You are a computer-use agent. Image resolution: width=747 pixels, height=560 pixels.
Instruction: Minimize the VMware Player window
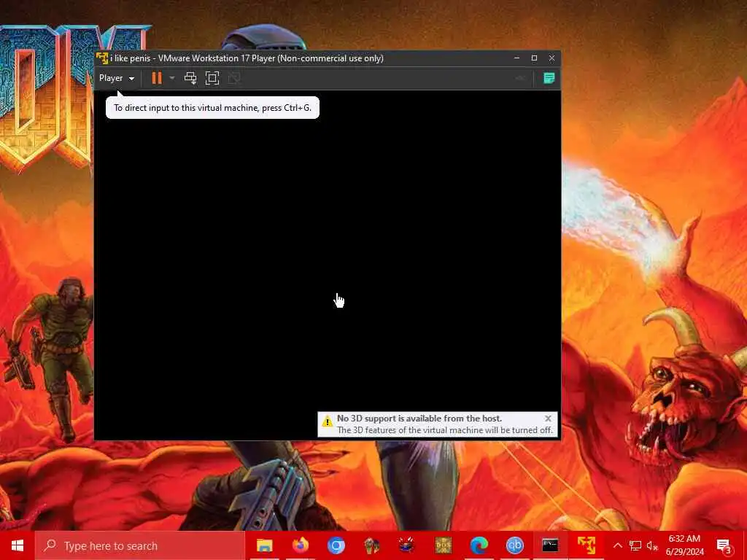pyautogui.click(x=517, y=58)
